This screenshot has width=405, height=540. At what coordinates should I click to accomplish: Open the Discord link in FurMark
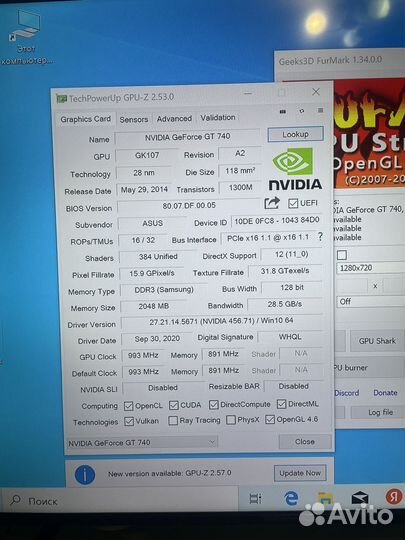pyautogui.click(x=346, y=393)
